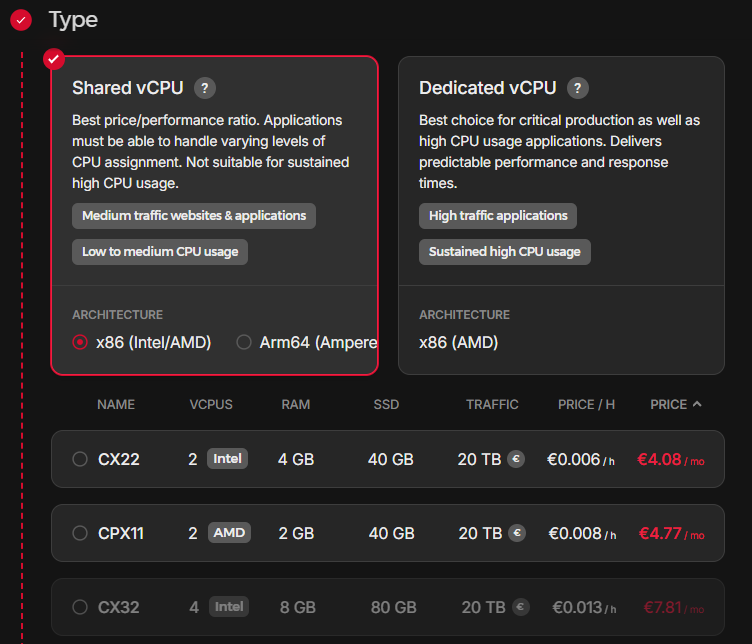
Task: Pick the CX32 server radio button
Action: coord(80,607)
